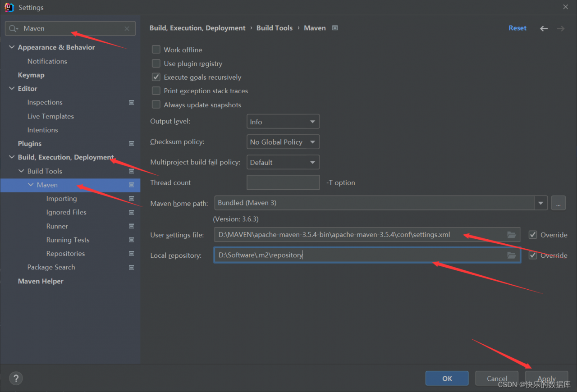The height and width of the screenshot is (392, 577).
Task: Click project-level icon on Running Tests row
Action: click(x=131, y=240)
